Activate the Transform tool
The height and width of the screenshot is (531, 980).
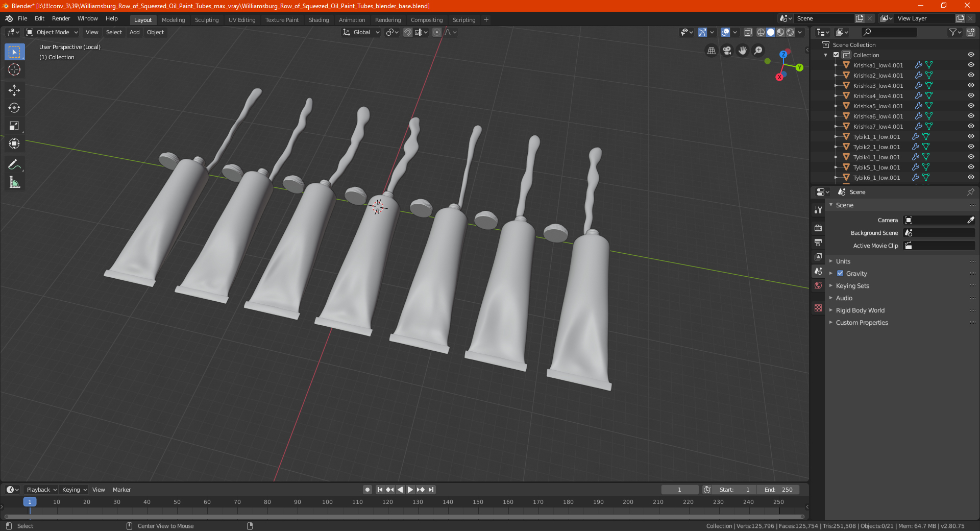tap(14, 143)
